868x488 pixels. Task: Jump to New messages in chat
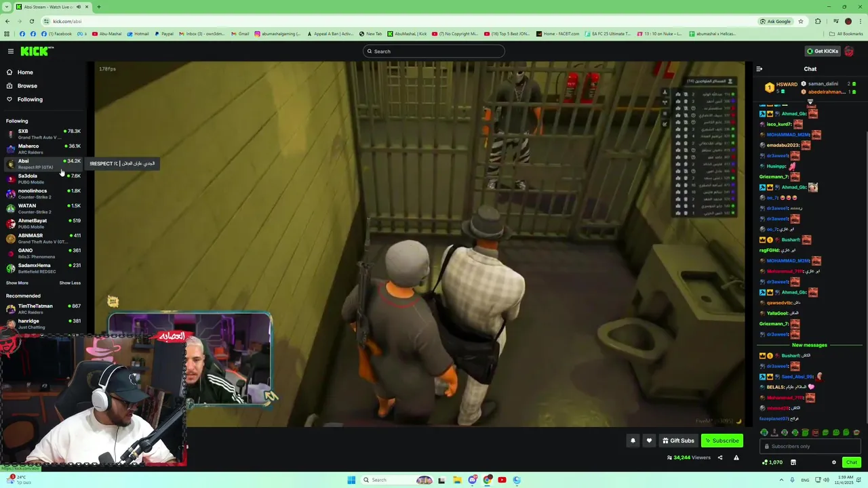pyautogui.click(x=809, y=346)
